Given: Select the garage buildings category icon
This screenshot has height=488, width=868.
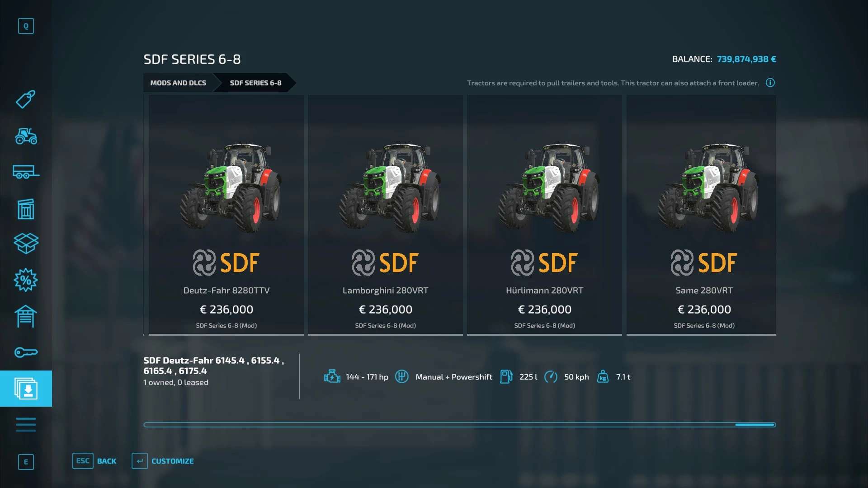Looking at the screenshot, I should click(x=26, y=316).
